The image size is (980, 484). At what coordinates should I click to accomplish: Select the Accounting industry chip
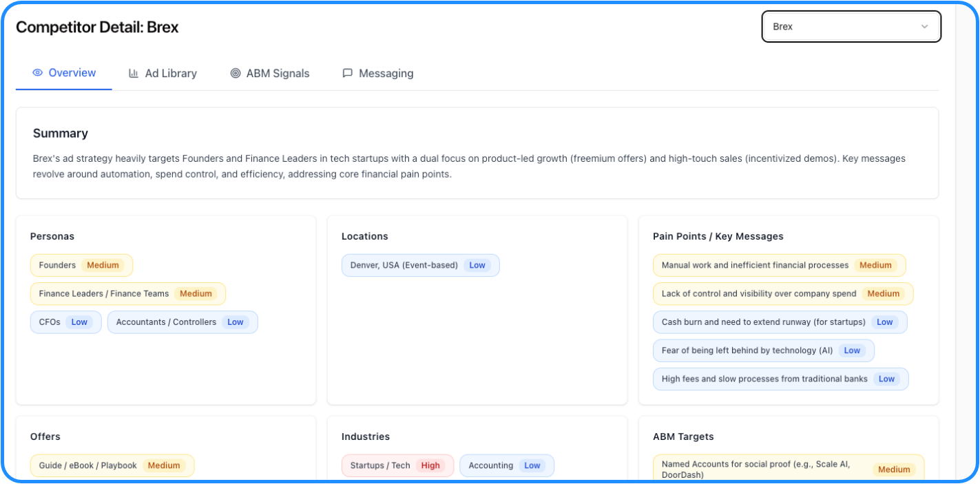tap(506, 465)
